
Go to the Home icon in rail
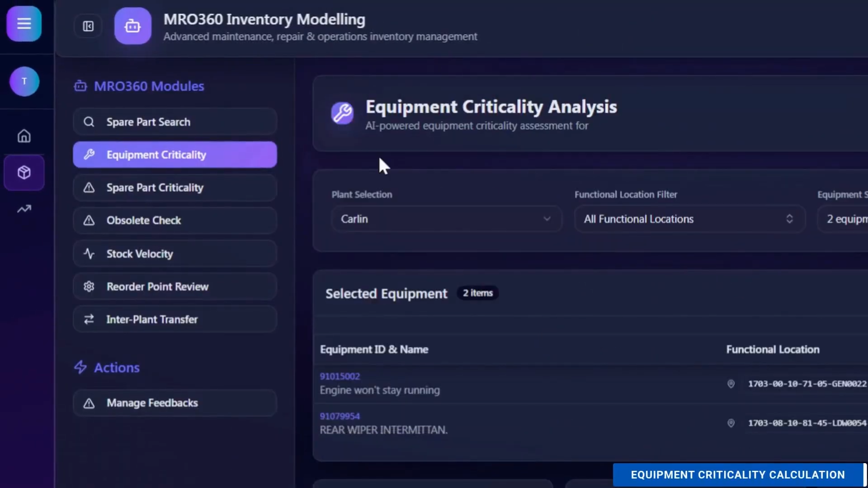24,136
